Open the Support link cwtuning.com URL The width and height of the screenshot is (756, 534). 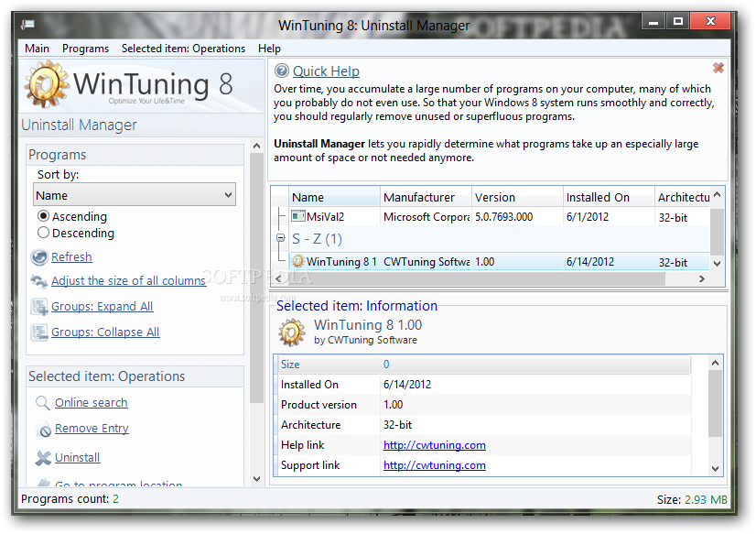click(435, 465)
